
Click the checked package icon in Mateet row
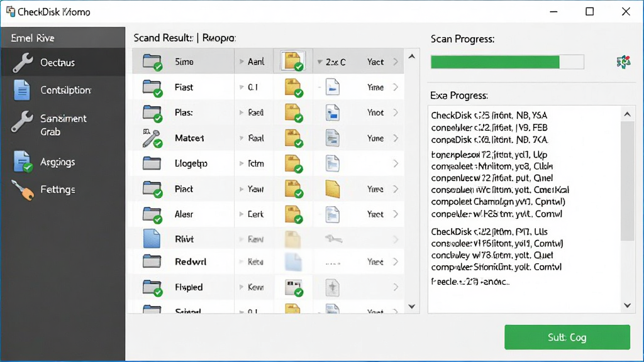point(293,138)
